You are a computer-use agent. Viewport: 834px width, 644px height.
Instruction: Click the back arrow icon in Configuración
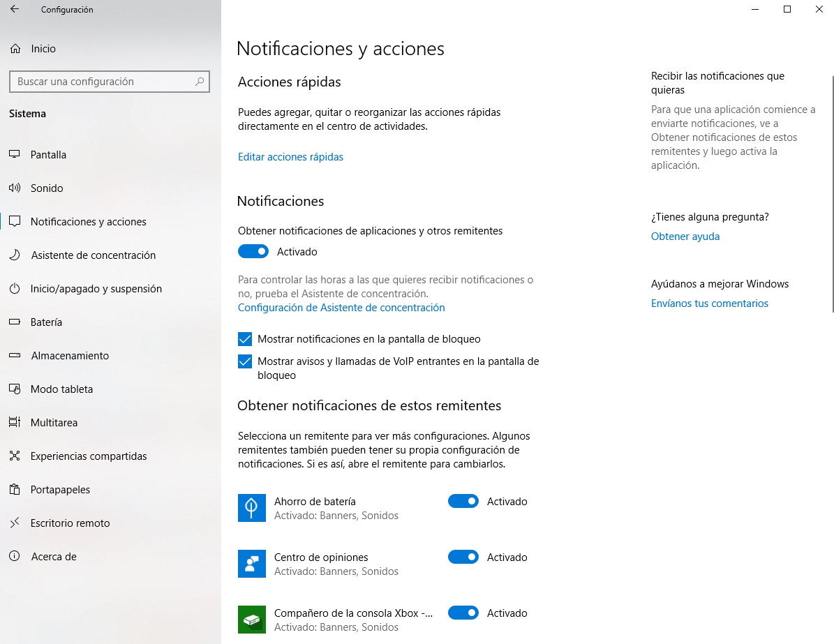coord(15,10)
